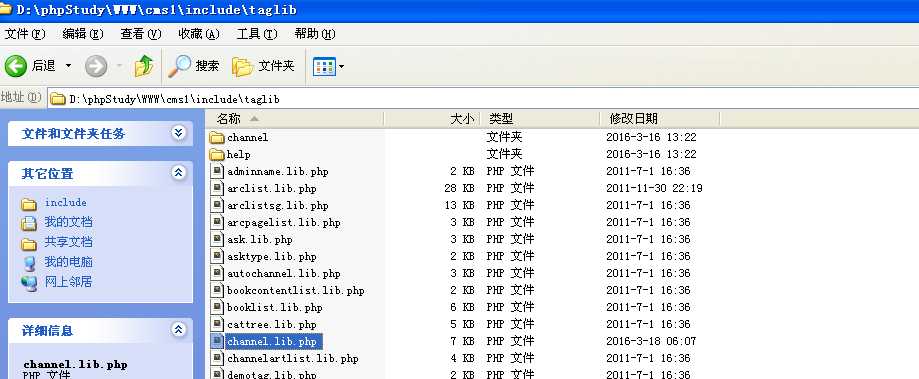Click the include folder icon in sidebar
Viewport: 919px width, 379px height.
(29, 204)
